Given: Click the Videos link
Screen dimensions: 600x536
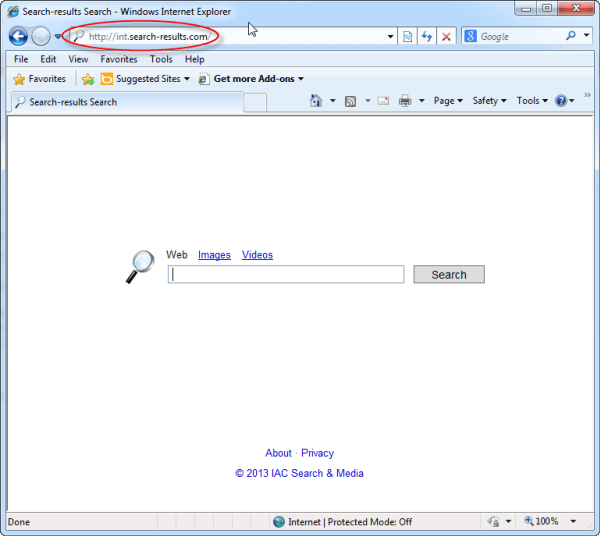Looking at the screenshot, I should pyautogui.click(x=257, y=255).
